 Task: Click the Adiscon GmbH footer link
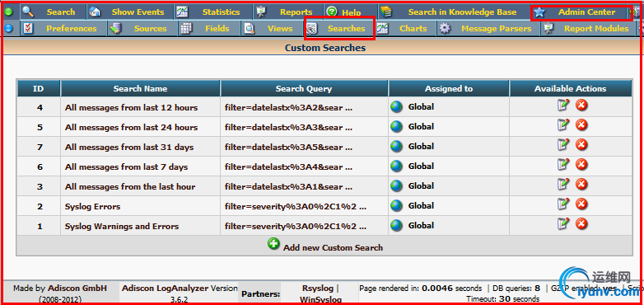click(77, 289)
